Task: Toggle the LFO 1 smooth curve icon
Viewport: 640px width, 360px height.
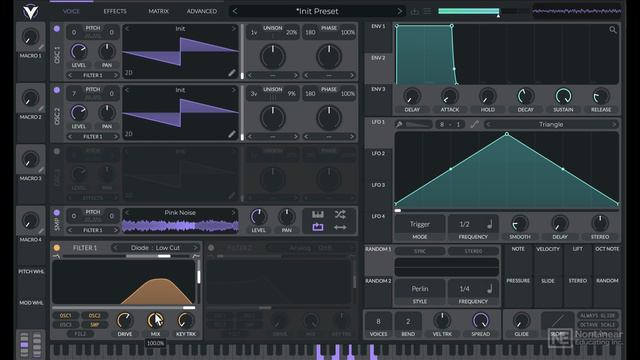Action: 474,124
